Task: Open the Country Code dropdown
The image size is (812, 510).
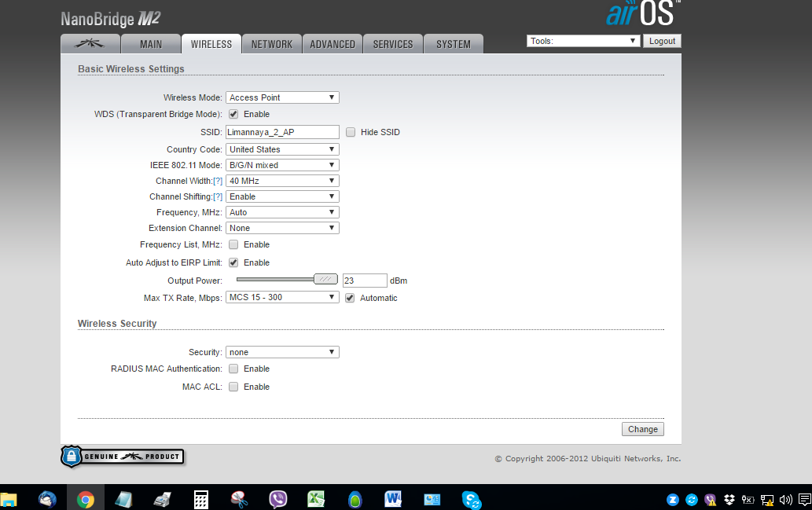Action: click(x=282, y=149)
